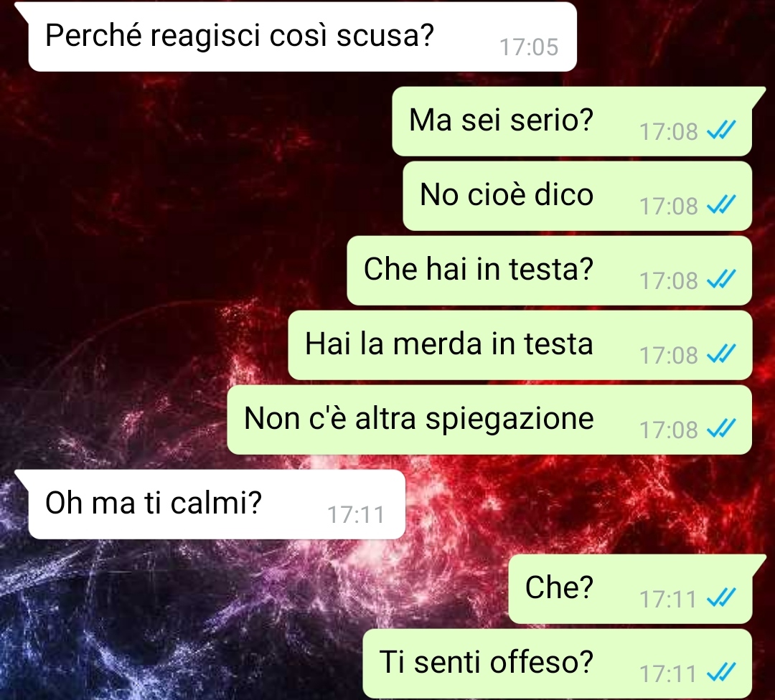This screenshot has width=775, height=700.
Task: Tap the 17:08 timestamp on 'Ma sei serio?'
Action: 668,131
